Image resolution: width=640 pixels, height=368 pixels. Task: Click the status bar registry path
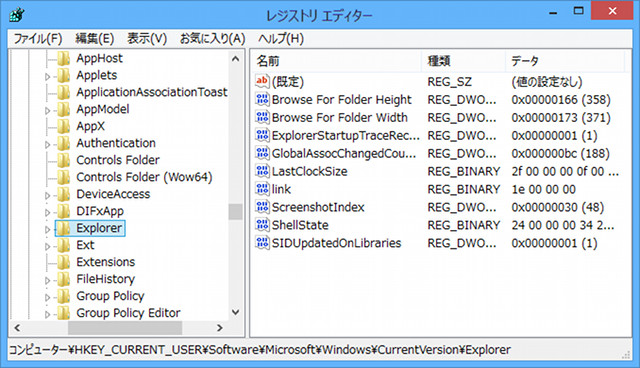260,350
